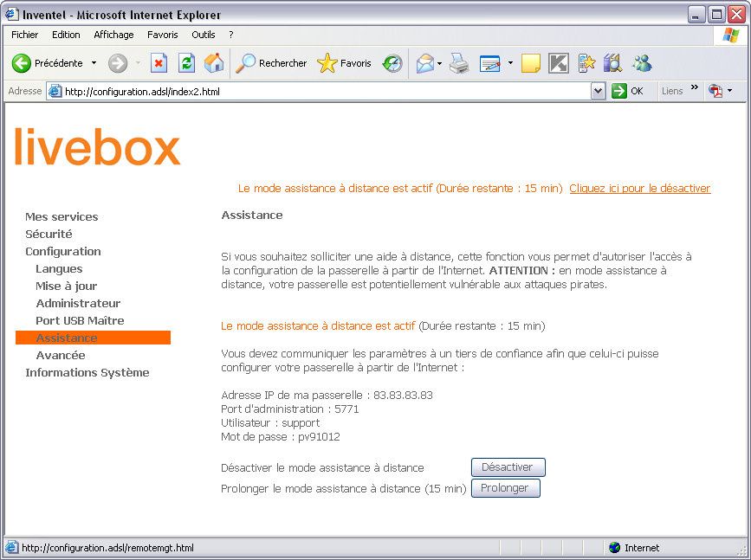Click the Edit page toolbar icon
The width and height of the screenshot is (751, 560).
490,63
